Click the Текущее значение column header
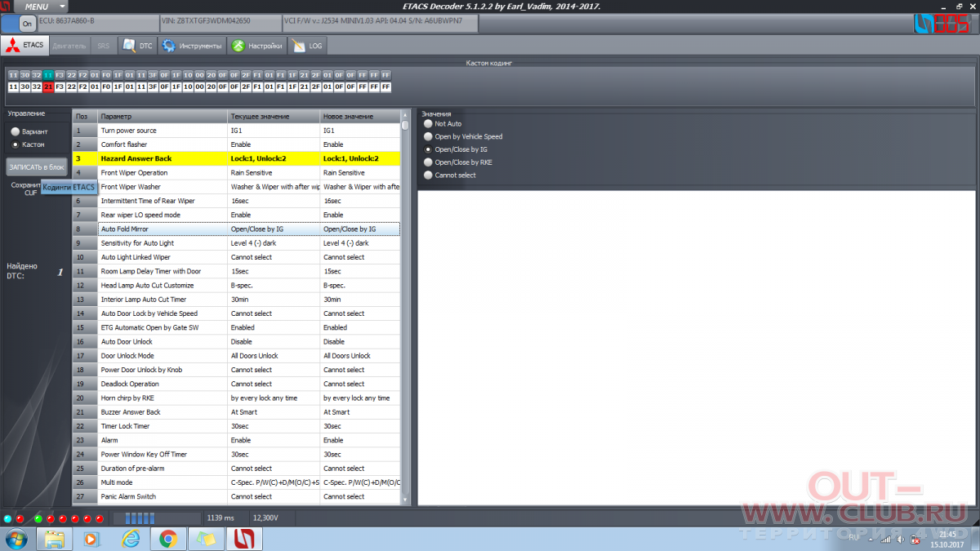This screenshot has width=980, height=551. pyautogui.click(x=274, y=117)
